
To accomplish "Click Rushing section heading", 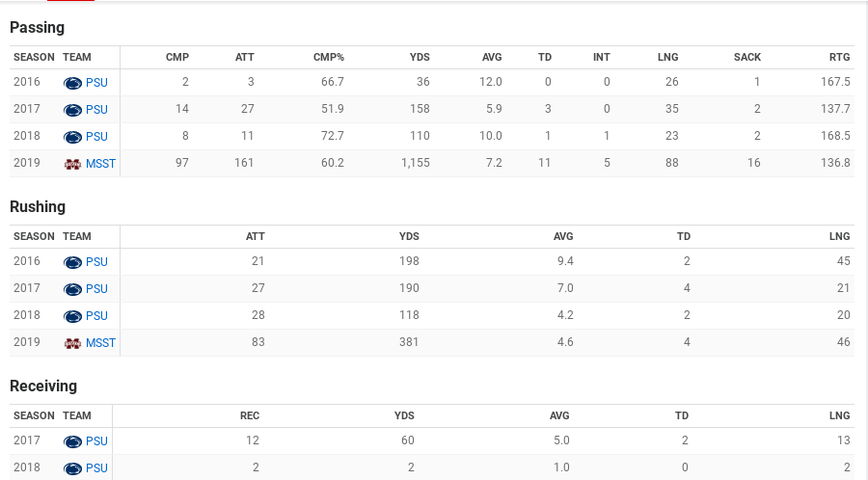I will pyautogui.click(x=38, y=207).
